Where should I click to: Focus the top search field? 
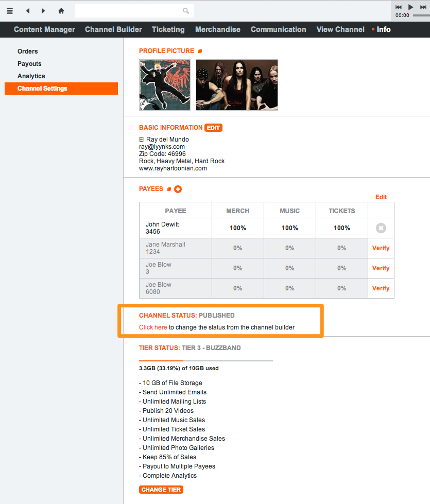[134, 11]
